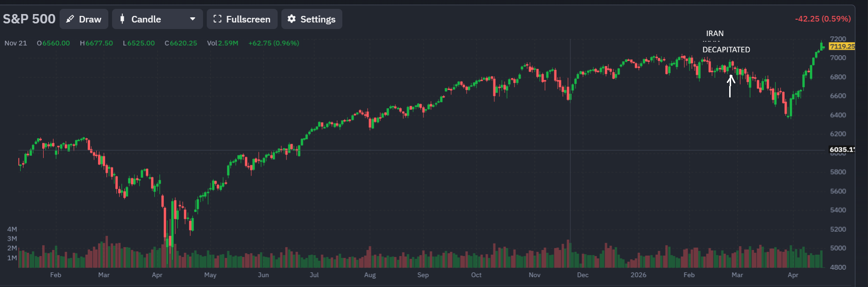Expand the chart type dropdown arrow
Viewport: 868px width, 287px height.
192,19
